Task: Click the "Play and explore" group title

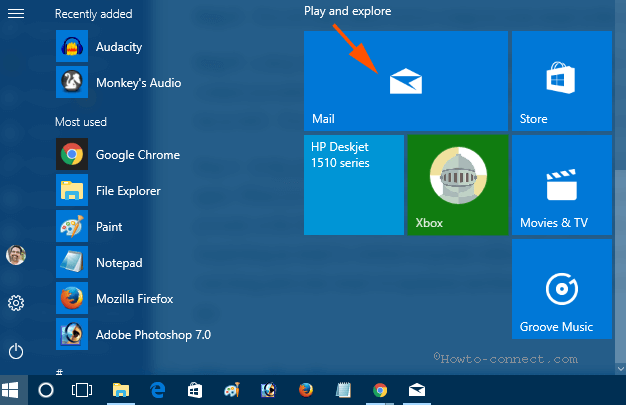Action: [x=347, y=11]
